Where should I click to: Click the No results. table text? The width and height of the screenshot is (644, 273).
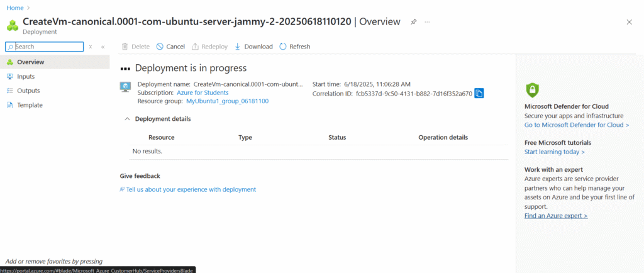[x=147, y=152]
